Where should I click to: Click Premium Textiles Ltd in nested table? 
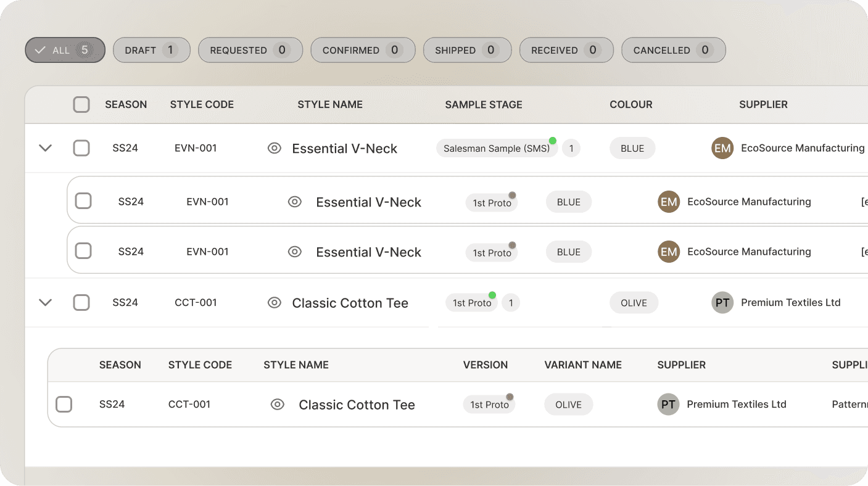pos(737,405)
